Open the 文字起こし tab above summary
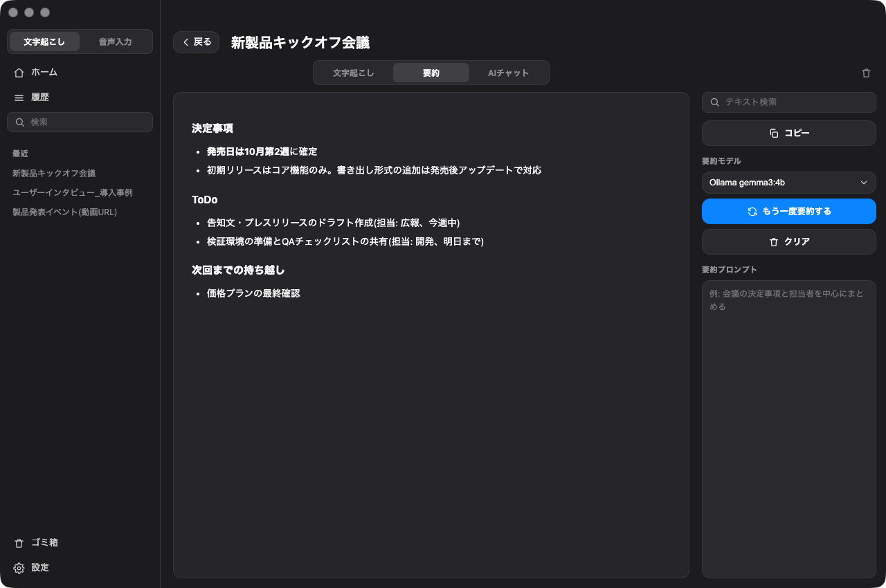The height and width of the screenshot is (588, 886). click(x=353, y=73)
